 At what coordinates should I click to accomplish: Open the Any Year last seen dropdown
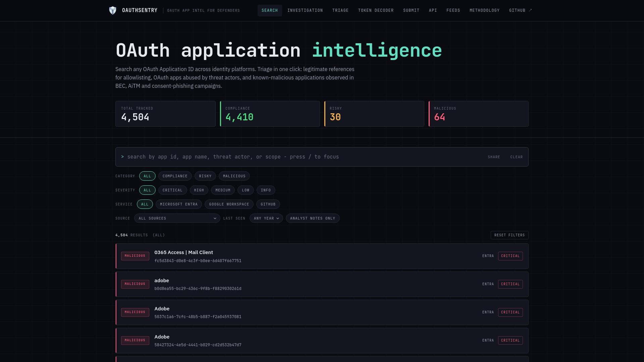[x=266, y=218]
